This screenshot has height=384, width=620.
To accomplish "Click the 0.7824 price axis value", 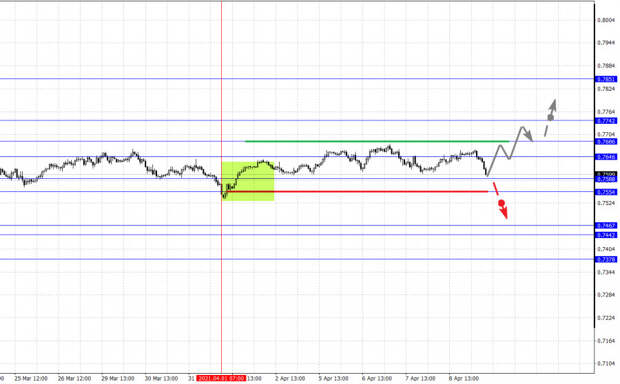I will tap(606, 89).
